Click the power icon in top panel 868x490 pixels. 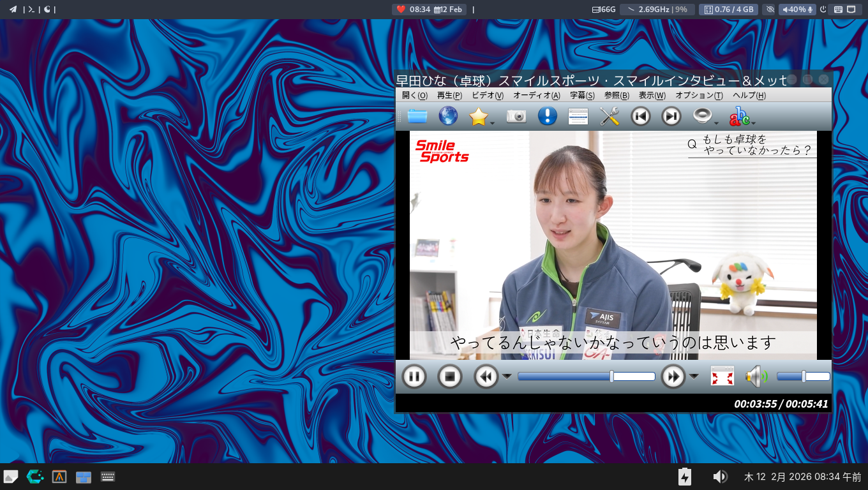point(823,10)
